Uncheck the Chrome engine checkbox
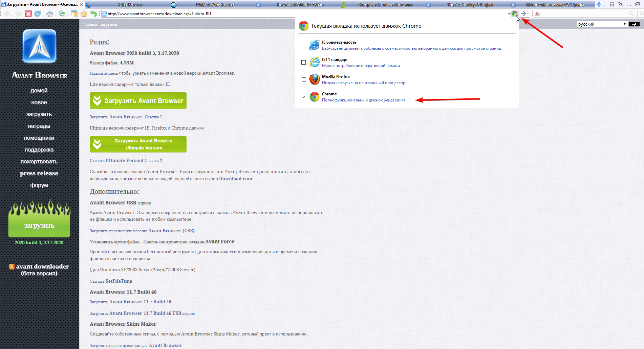 [304, 97]
